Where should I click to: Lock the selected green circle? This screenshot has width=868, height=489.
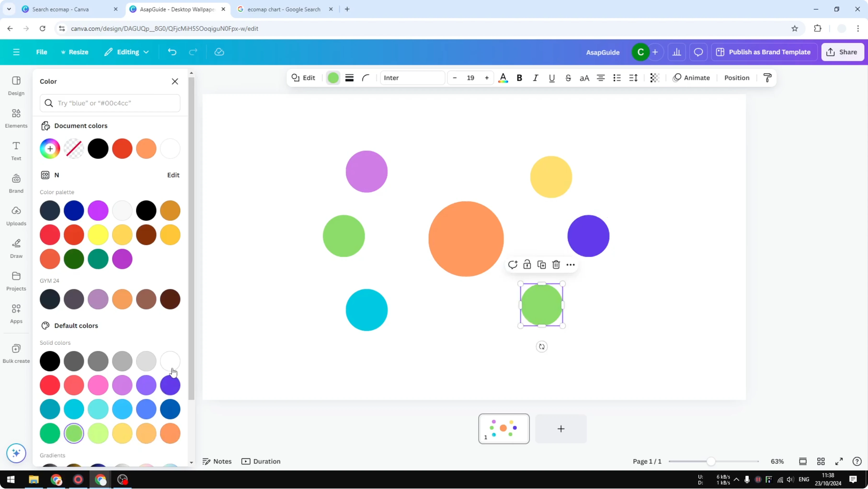click(527, 265)
